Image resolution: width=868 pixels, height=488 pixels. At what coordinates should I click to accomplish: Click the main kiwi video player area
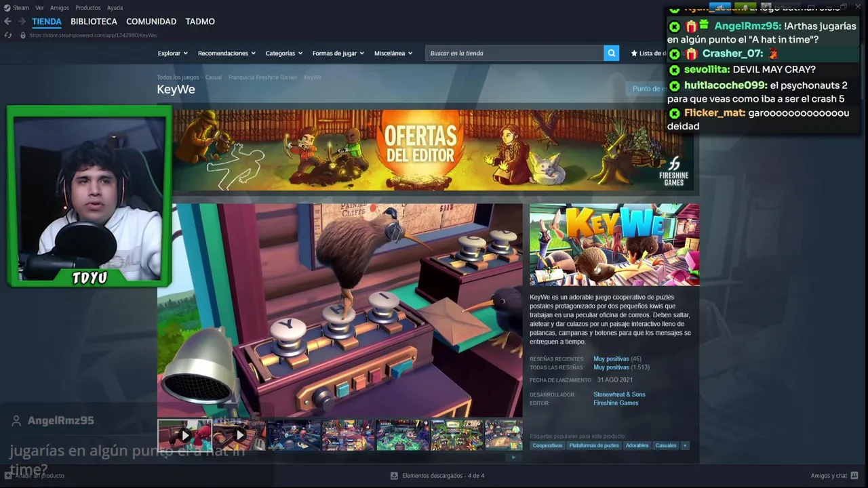(340, 310)
